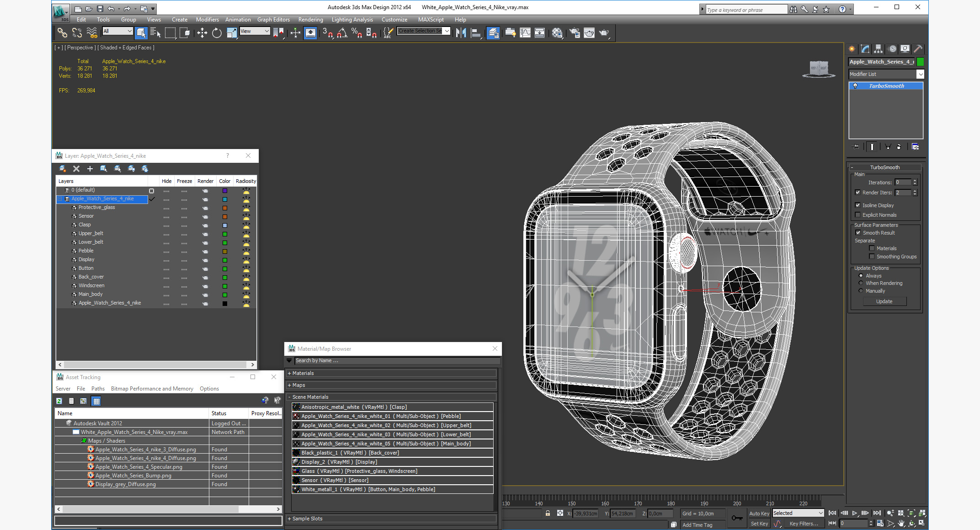Open the key mode Selected dropdown
This screenshot has width=980, height=530.
[798, 513]
